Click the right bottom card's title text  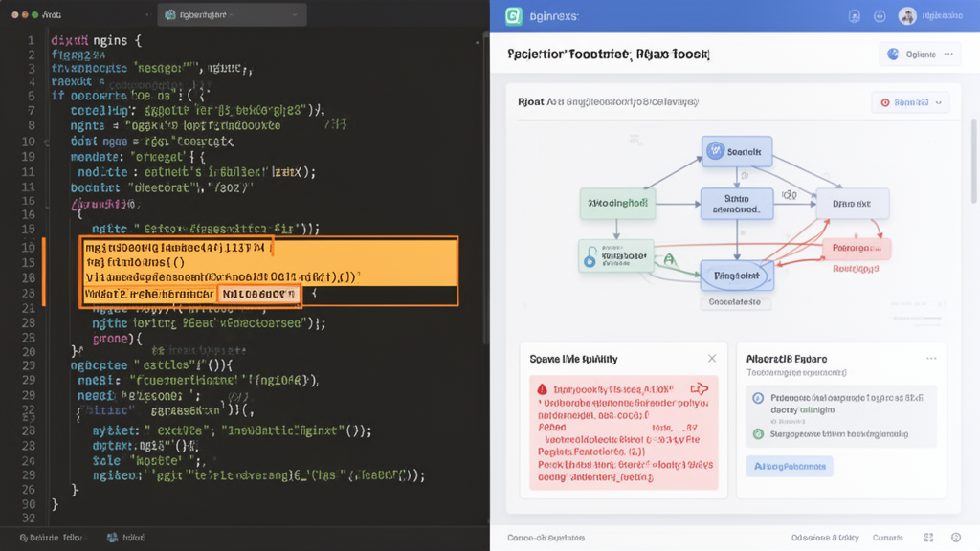tap(787, 359)
